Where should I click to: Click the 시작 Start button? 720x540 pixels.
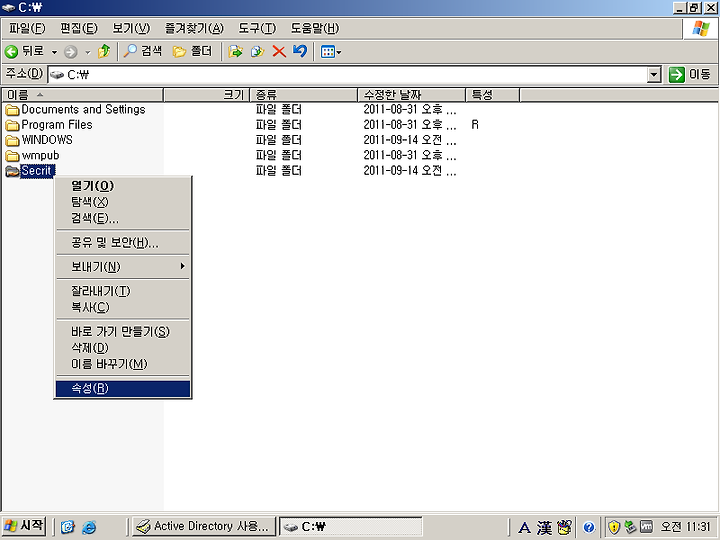point(24,526)
